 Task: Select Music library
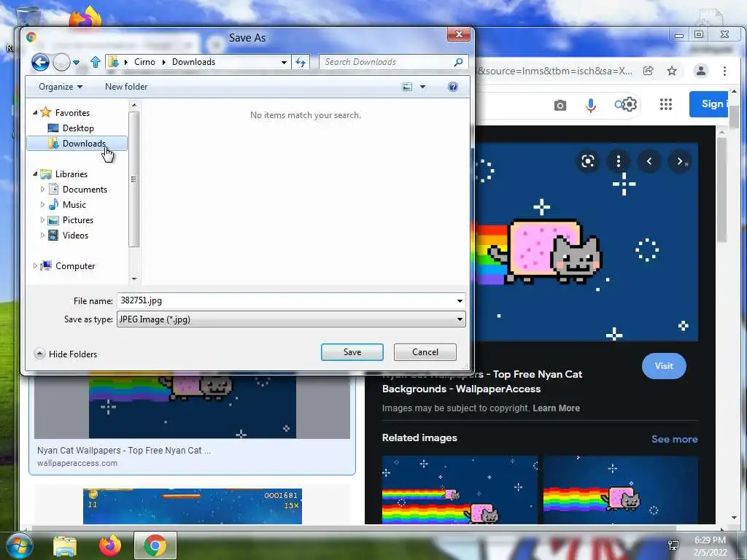[x=74, y=205]
